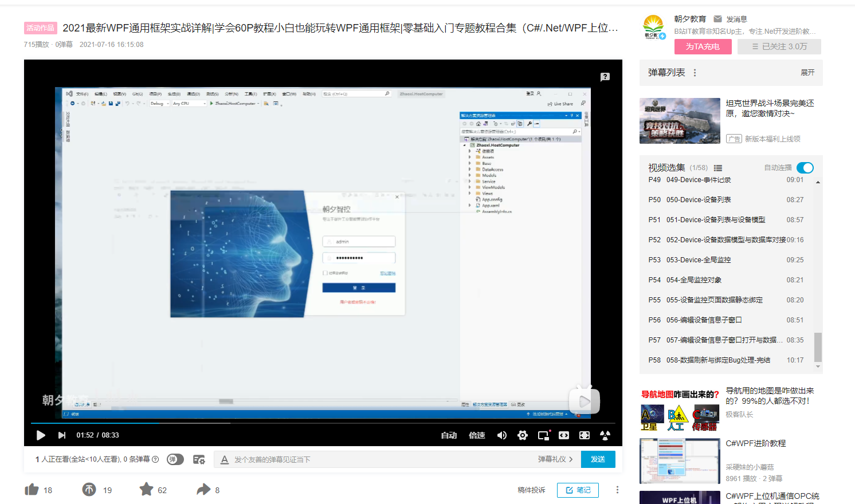The image size is (855, 504).
Task: Toggle the danmaku display switch
Action: coord(175,459)
